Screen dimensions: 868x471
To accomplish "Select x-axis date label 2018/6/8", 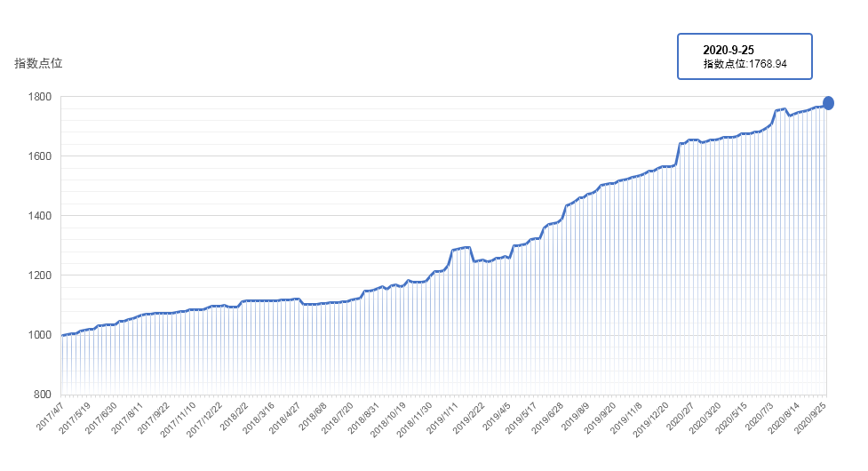I will (313, 416).
